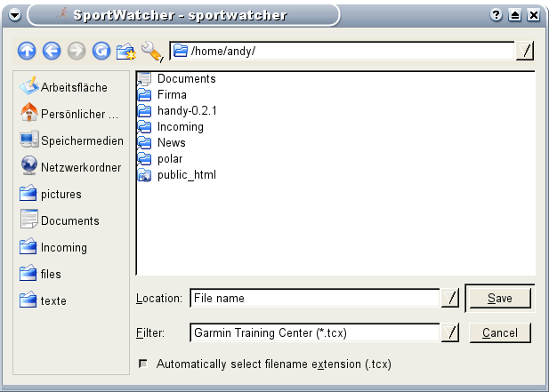The image size is (549, 392).
Task: Click the Garmin Training Center filter field
Action: (314, 332)
